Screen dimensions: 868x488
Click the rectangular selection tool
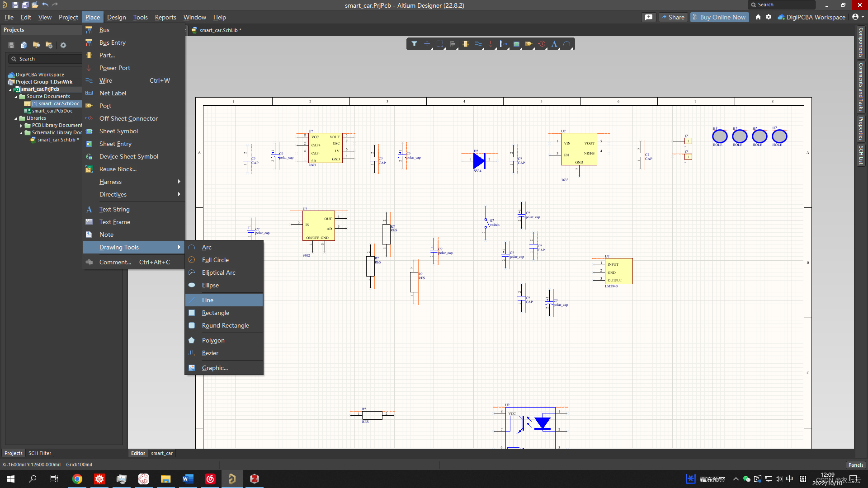(x=439, y=44)
